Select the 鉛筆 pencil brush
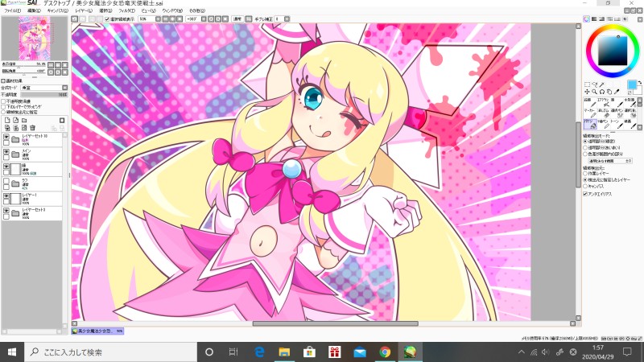Image resolution: width=644 pixels, height=362 pixels. pyautogui.click(x=590, y=103)
